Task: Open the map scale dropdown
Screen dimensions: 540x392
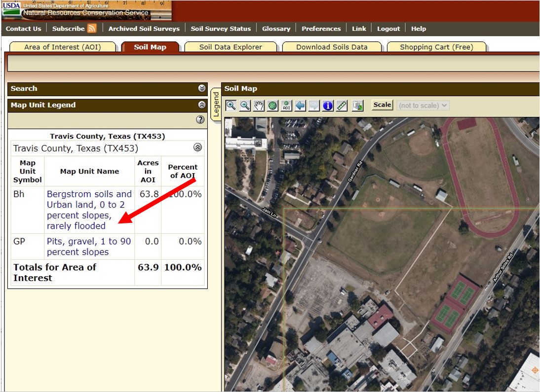Action: click(x=423, y=106)
